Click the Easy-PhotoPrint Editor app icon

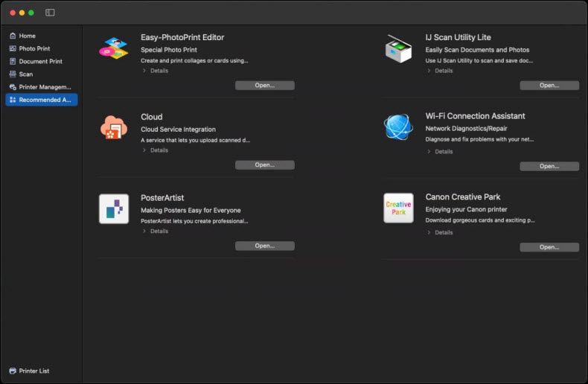click(x=114, y=49)
